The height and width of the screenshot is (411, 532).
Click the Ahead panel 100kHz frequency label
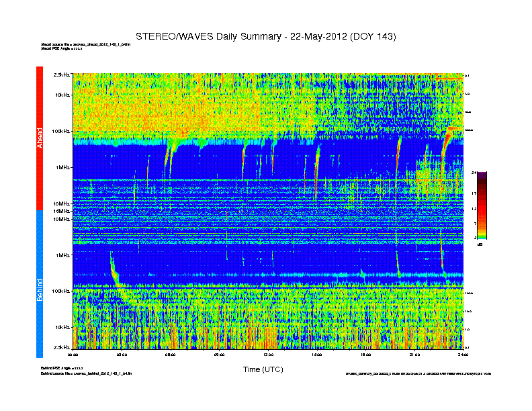click(x=60, y=131)
